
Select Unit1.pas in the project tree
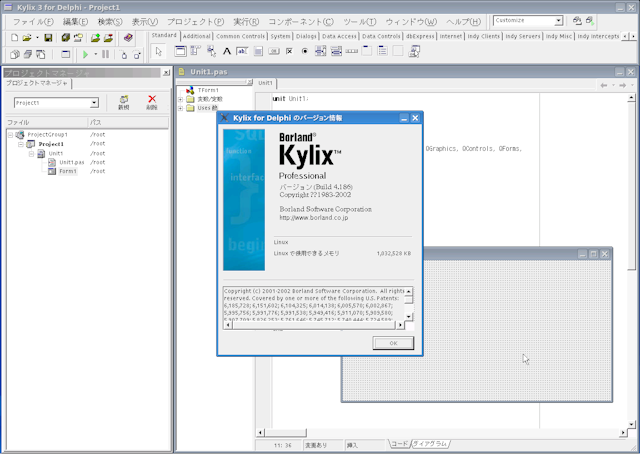coord(71,162)
